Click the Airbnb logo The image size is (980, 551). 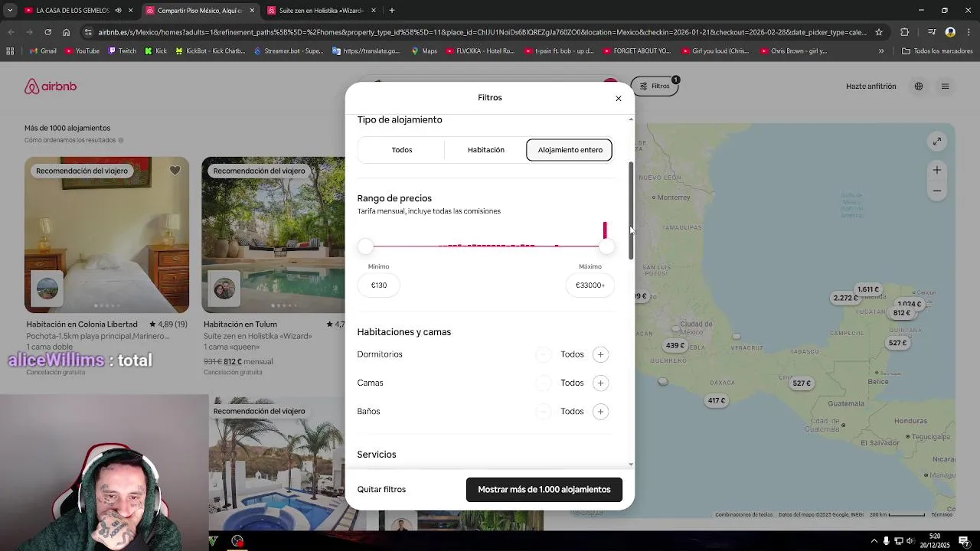(x=51, y=86)
